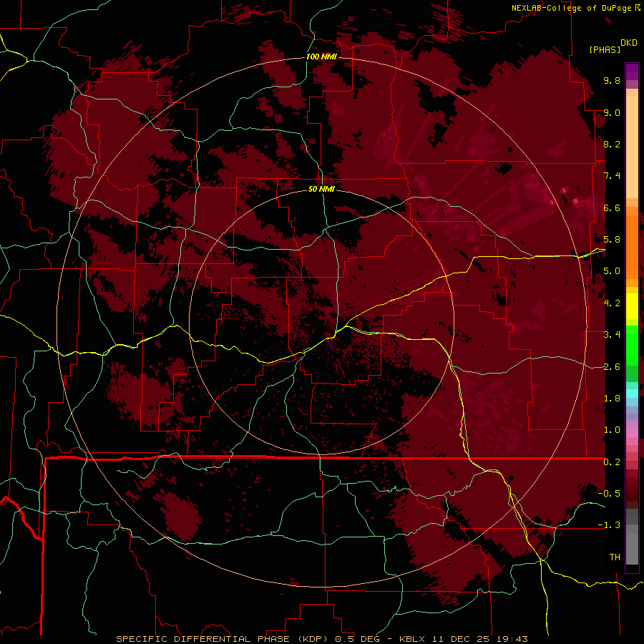
Task: Click the light peach segment of color bar
Action: [632, 147]
